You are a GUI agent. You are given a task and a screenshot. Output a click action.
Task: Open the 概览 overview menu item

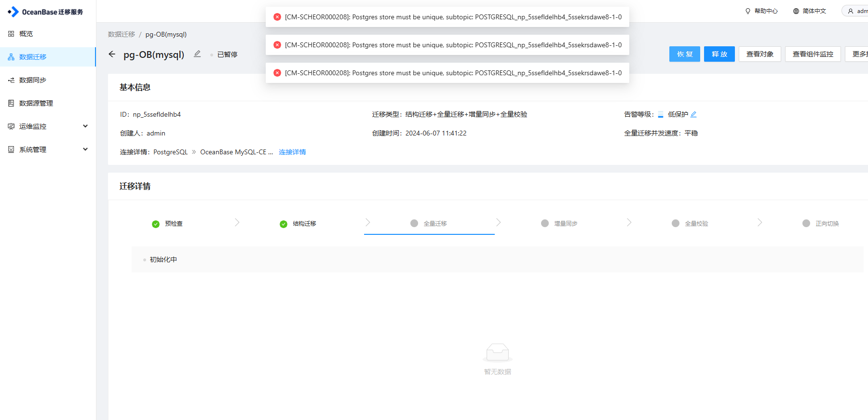coord(48,34)
